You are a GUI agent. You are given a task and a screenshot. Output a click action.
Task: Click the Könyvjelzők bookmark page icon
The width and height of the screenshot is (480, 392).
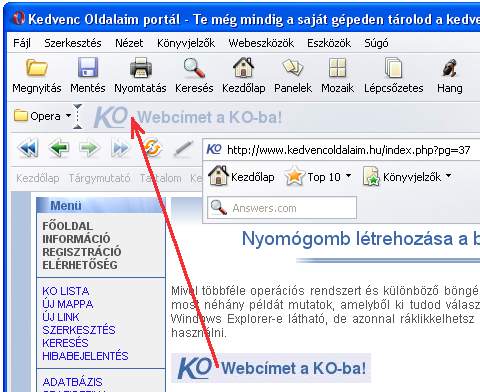pos(371,176)
